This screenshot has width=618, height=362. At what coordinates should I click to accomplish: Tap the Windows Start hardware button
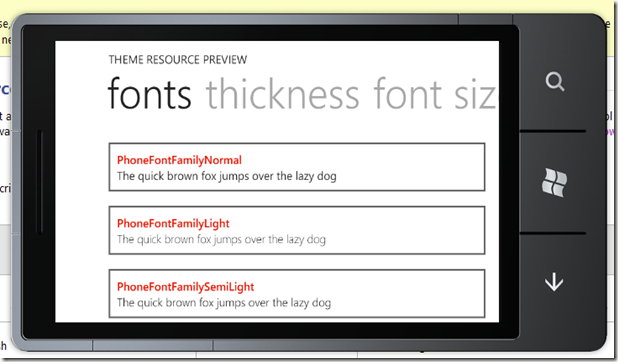[x=554, y=182]
